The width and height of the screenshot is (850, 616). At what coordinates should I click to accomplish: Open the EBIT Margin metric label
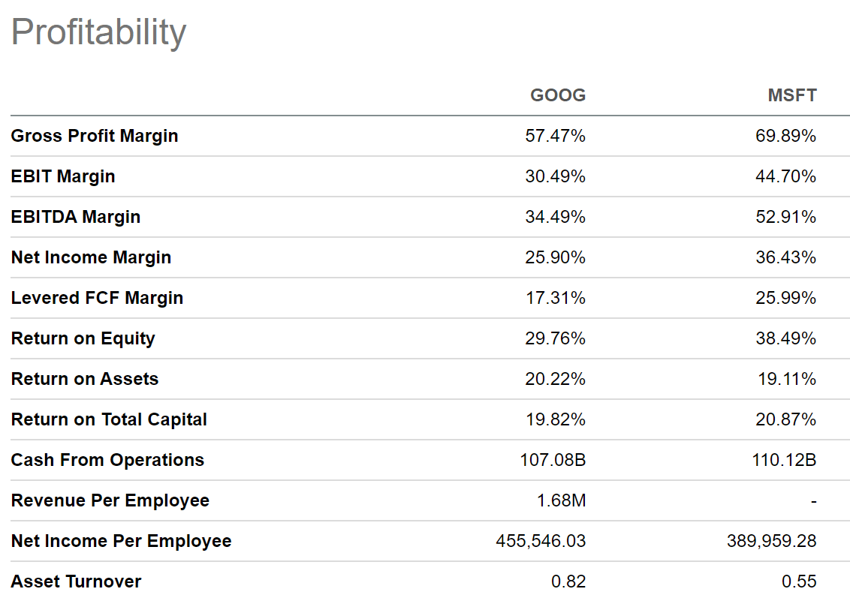click(x=63, y=176)
